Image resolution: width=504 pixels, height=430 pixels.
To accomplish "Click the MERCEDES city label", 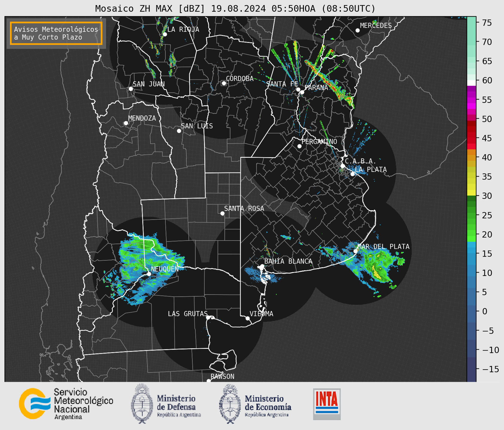I will point(376,26).
